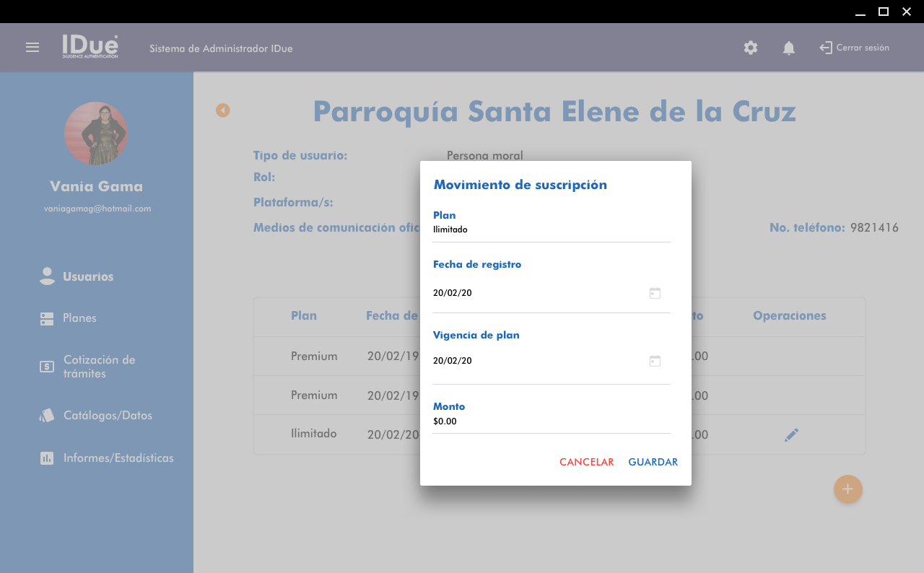The height and width of the screenshot is (573, 924).
Task: Click the Monto amount field
Action: (x=551, y=421)
